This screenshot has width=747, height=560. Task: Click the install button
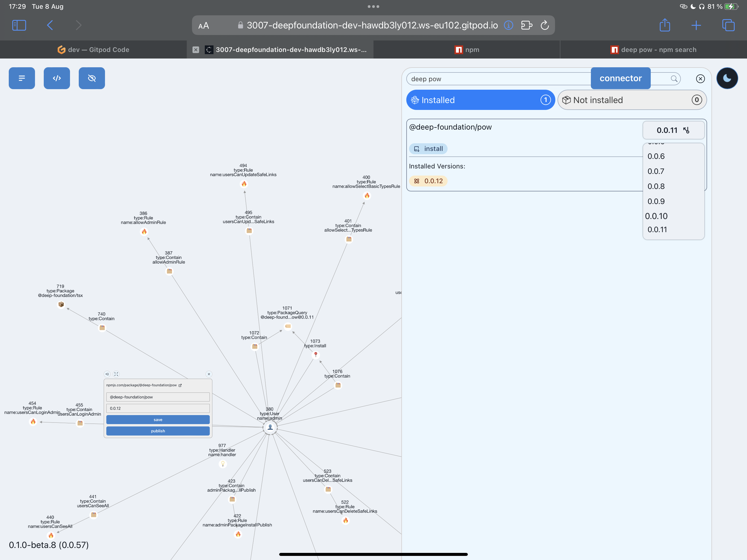[428, 148]
